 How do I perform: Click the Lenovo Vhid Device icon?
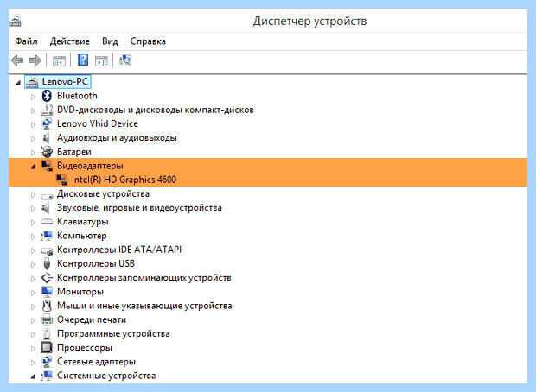(x=47, y=124)
